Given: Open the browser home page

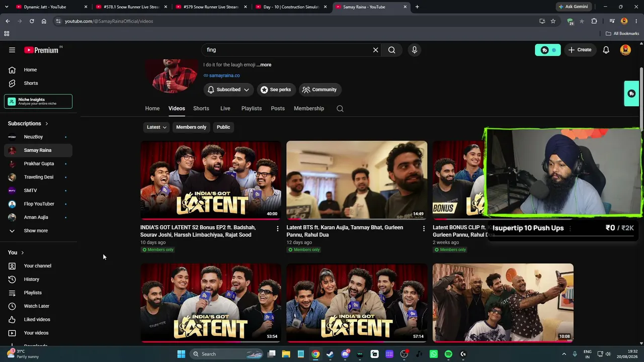Looking at the screenshot, I should (x=44, y=21).
